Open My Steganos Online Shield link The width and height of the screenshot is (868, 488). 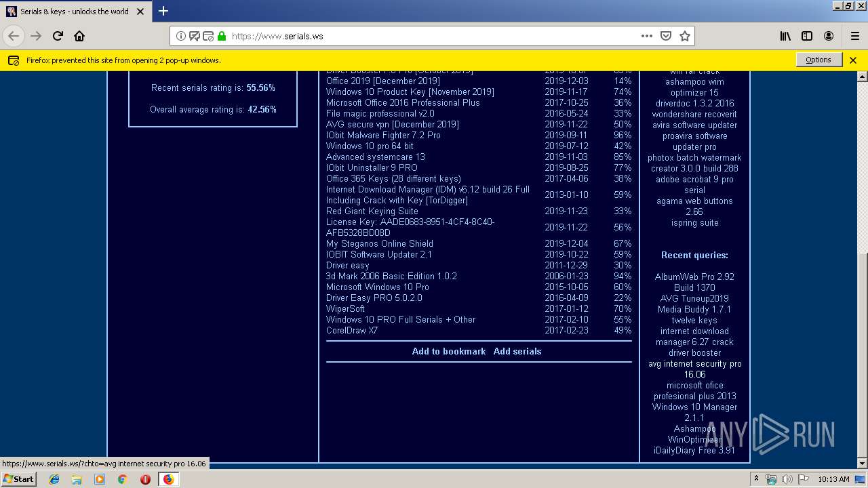coord(380,243)
